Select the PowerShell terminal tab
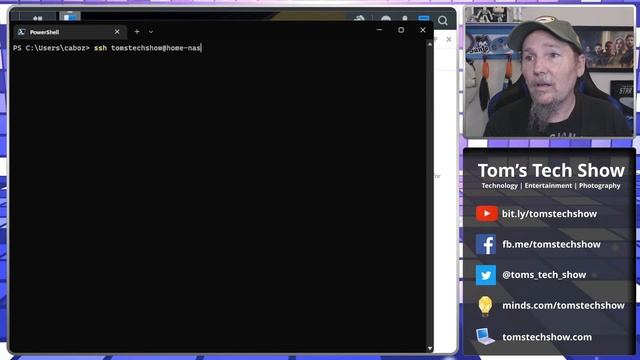 (x=69, y=32)
